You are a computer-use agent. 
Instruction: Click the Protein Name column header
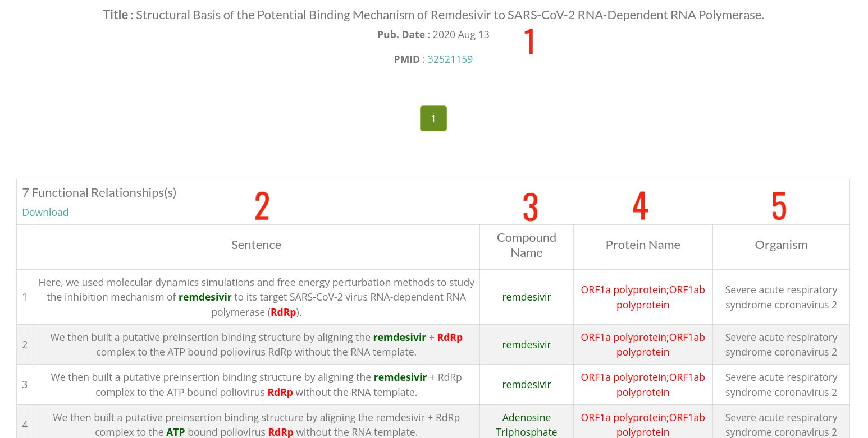643,245
